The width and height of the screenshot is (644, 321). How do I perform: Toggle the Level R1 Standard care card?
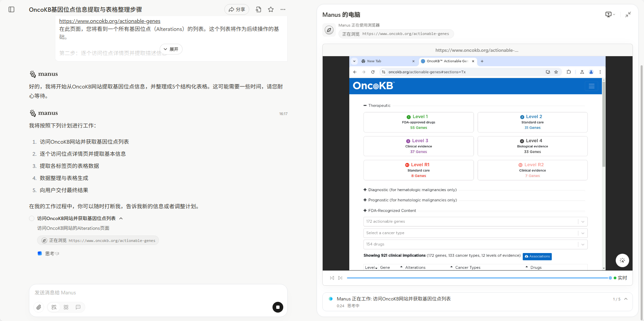point(419,170)
